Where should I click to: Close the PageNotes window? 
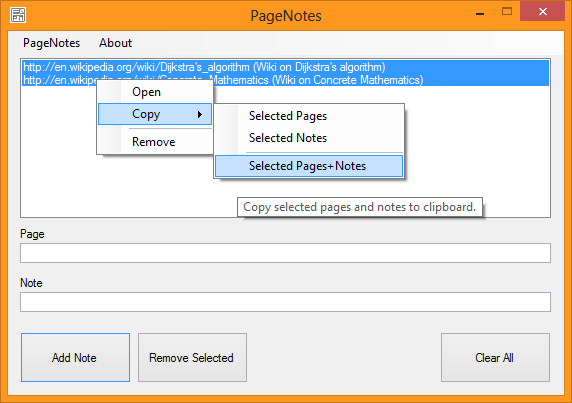coord(542,11)
